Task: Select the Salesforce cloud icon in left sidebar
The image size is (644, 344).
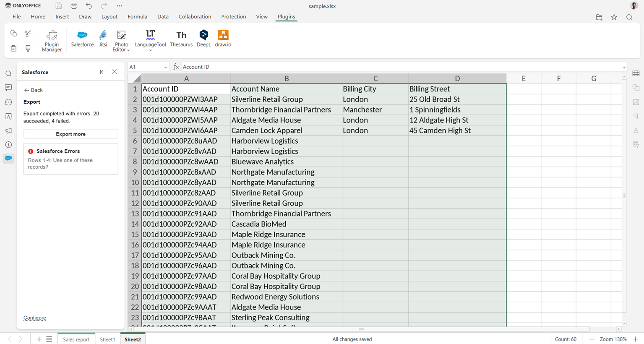Action: tap(8, 158)
